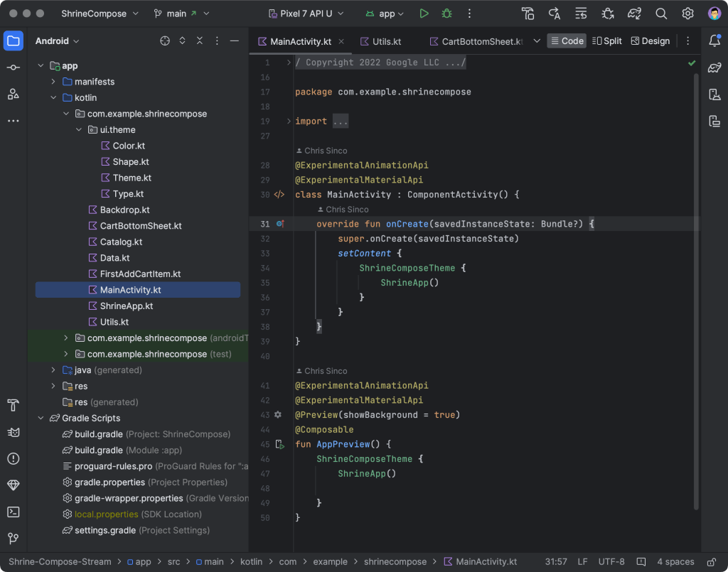Viewport: 728px width, 572px height.
Task: Expand the res folder in project tree
Action: tap(53, 386)
